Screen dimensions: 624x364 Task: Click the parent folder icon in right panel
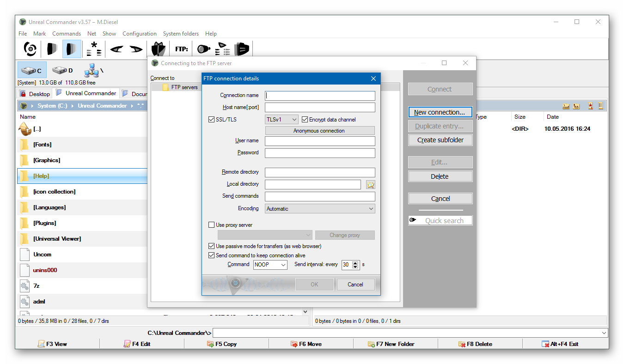pos(576,106)
